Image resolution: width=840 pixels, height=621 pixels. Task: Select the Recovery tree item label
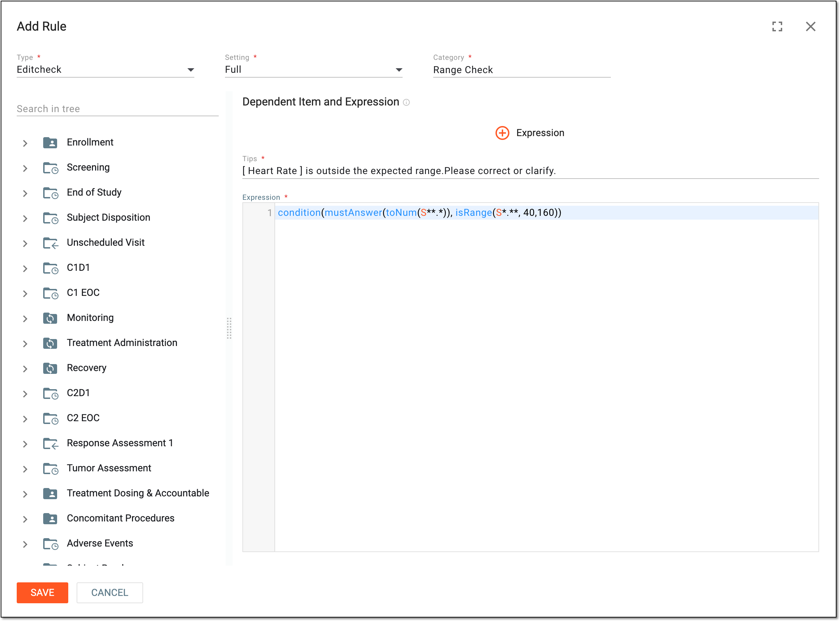coord(86,368)
